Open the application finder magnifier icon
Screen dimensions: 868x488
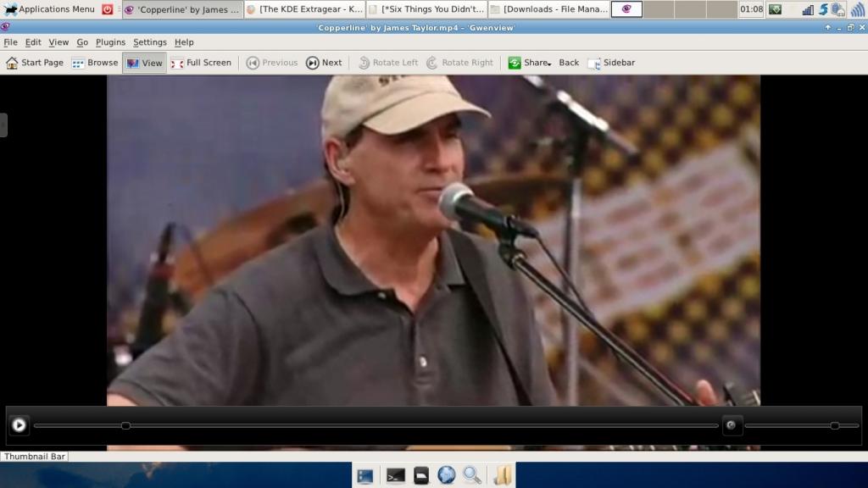471,475
